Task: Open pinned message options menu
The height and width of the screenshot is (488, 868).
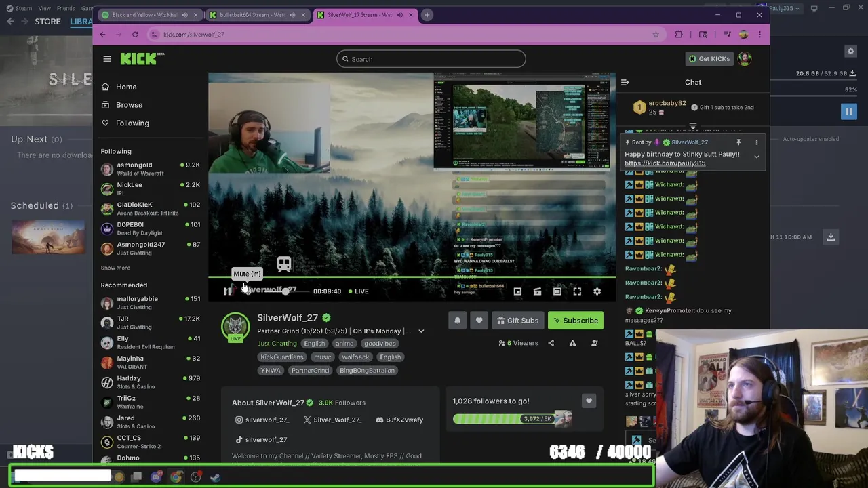Action: pos(757,142)
